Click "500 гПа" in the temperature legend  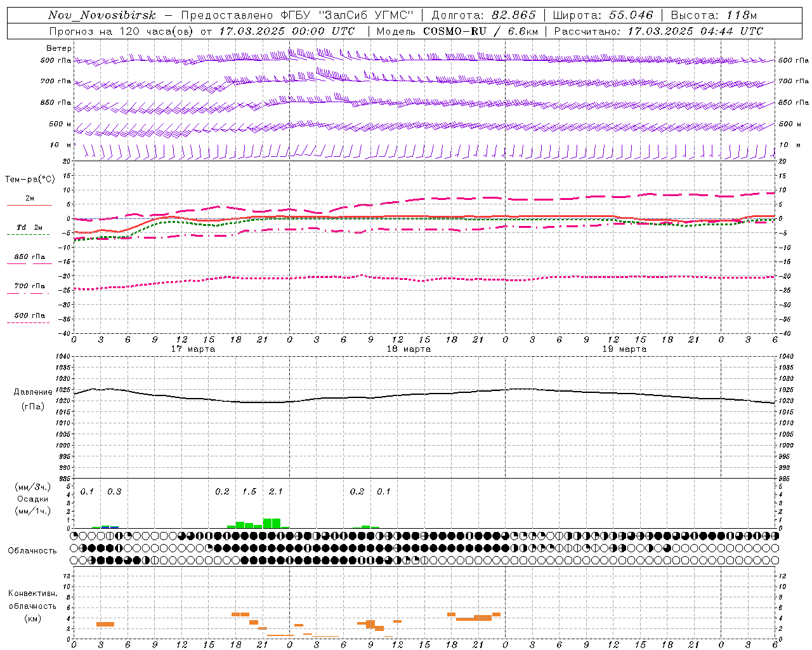tap(30, 315)
